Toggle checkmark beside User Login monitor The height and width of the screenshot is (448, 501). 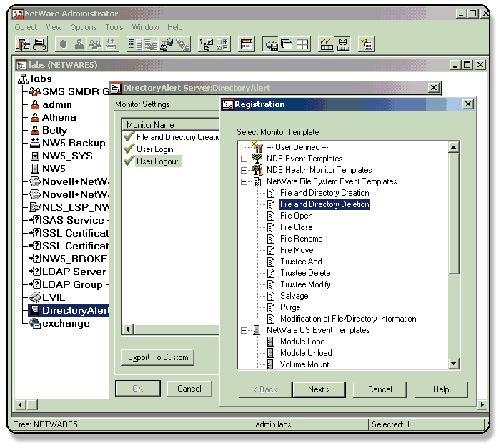(129, 149)
